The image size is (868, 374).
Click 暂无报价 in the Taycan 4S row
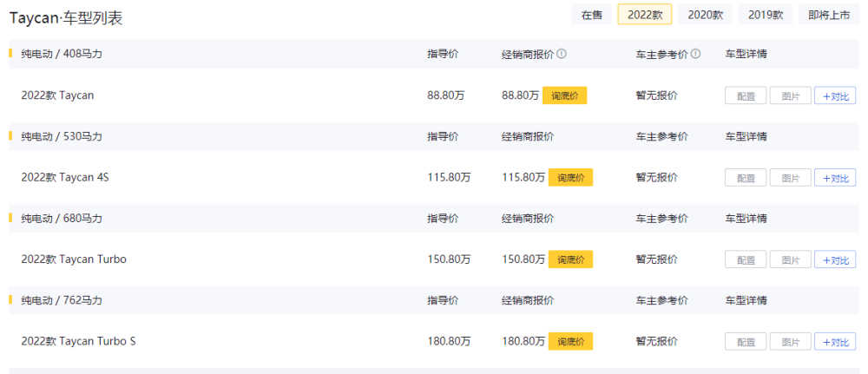click(x=656, y=177)
